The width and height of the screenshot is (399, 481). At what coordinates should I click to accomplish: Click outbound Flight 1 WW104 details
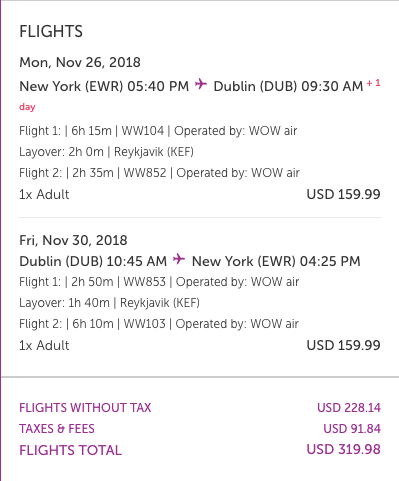158,131
